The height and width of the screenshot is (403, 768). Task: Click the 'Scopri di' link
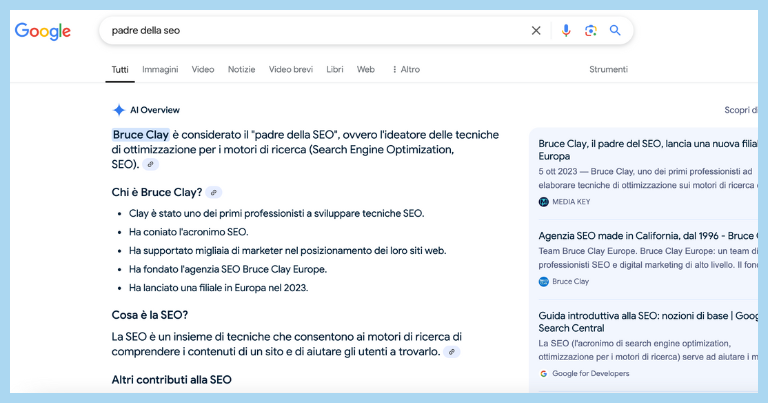pos(741,110)
